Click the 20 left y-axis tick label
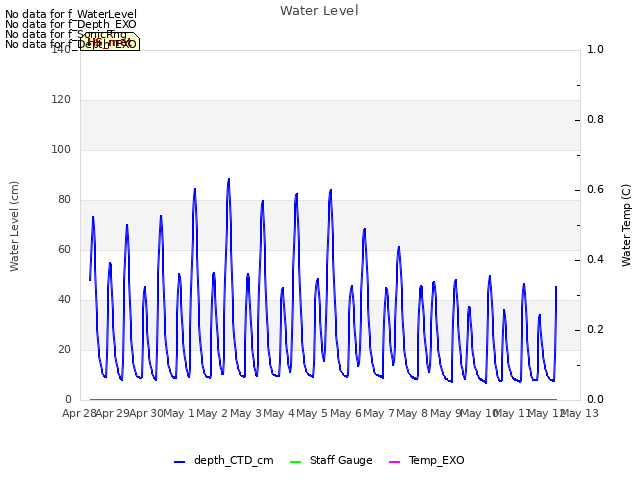The image size is (640, 480). tap(64, 350)
